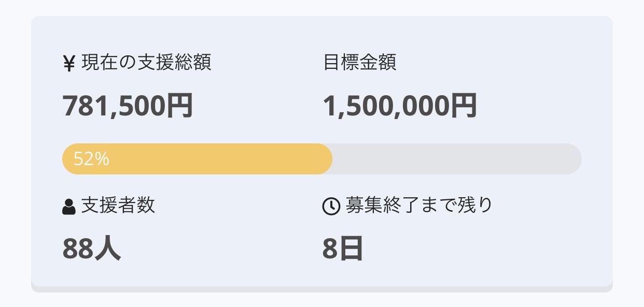Click the rounded right tip of yellow fill

click(327, 159)
